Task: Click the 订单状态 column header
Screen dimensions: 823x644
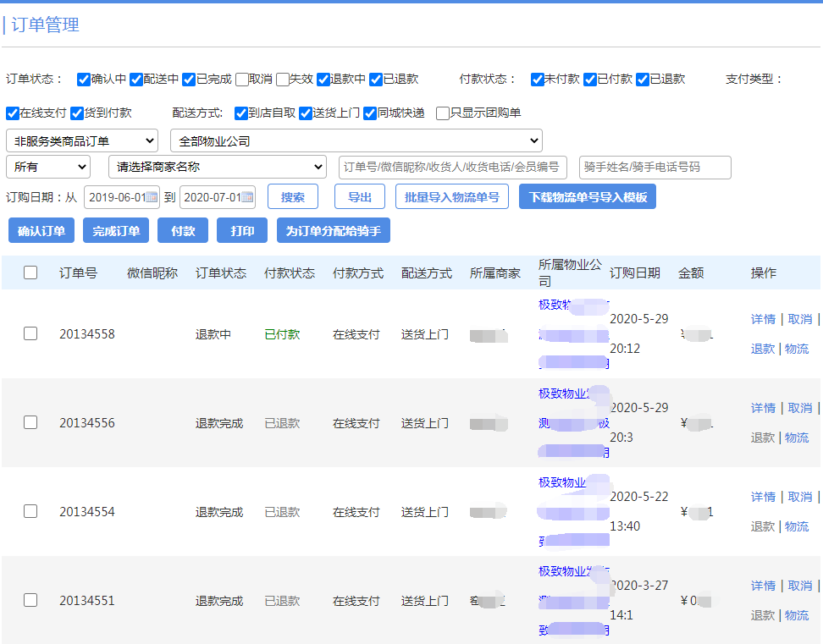Action: (221, 272)
